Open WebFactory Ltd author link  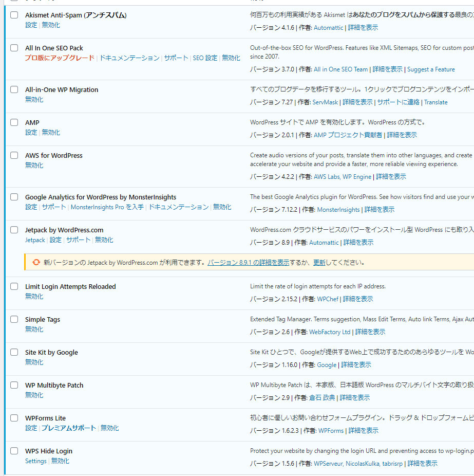[330, 332]
